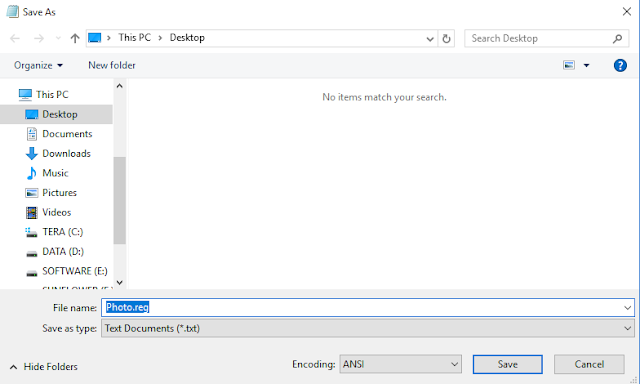Click the PC icon in address bar
Screen dimensions: 640x384
[95, 38]
